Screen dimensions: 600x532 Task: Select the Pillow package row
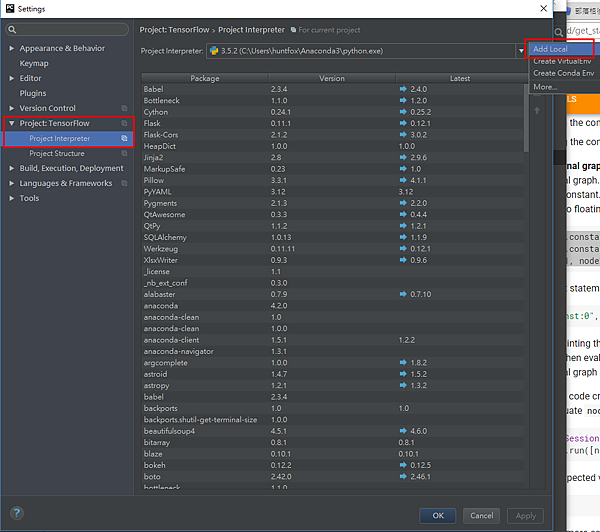click(332, 180)
